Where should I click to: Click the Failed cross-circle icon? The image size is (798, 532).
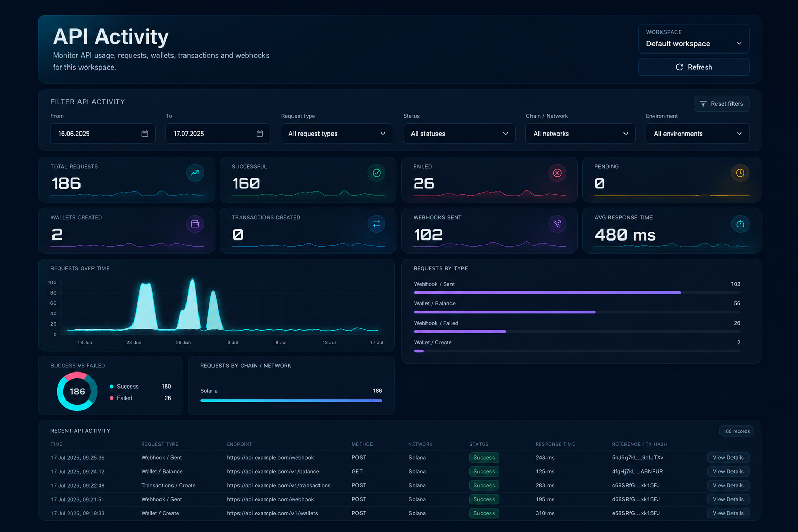pos(557,173)
